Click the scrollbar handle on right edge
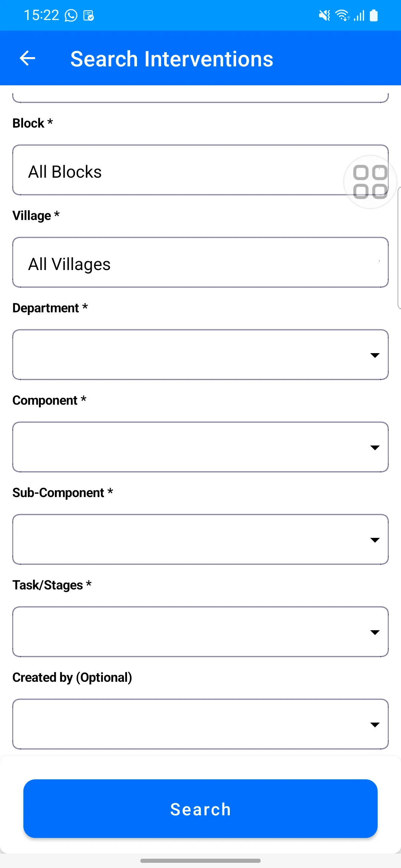Screen dimensions: 401x868 pyautogui.click(x=399, y=248)
